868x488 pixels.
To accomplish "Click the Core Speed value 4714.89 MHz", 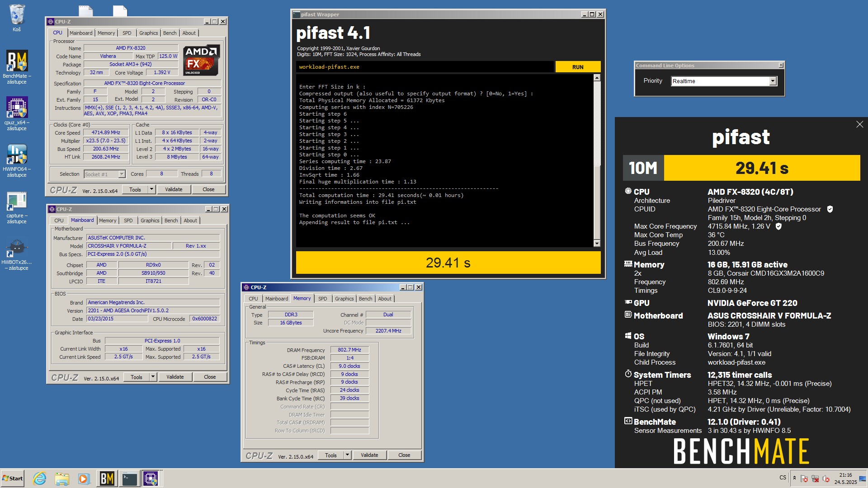I will coord(106,133).
